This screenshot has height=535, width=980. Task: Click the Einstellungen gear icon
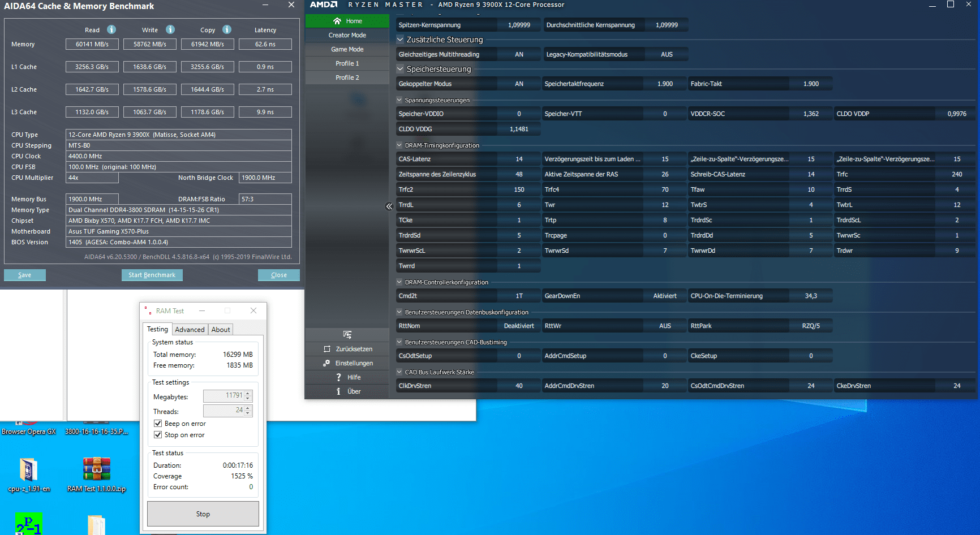[326, 363]
